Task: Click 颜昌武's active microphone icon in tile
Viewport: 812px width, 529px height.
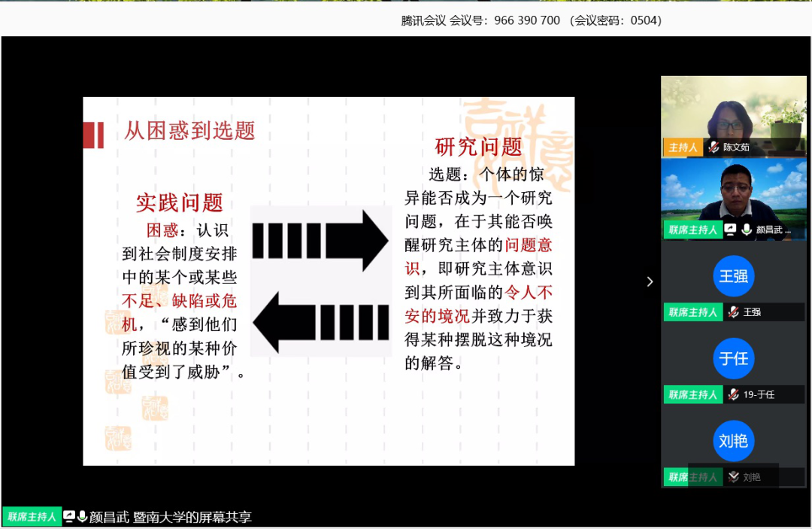Action: tap(747, 230)
